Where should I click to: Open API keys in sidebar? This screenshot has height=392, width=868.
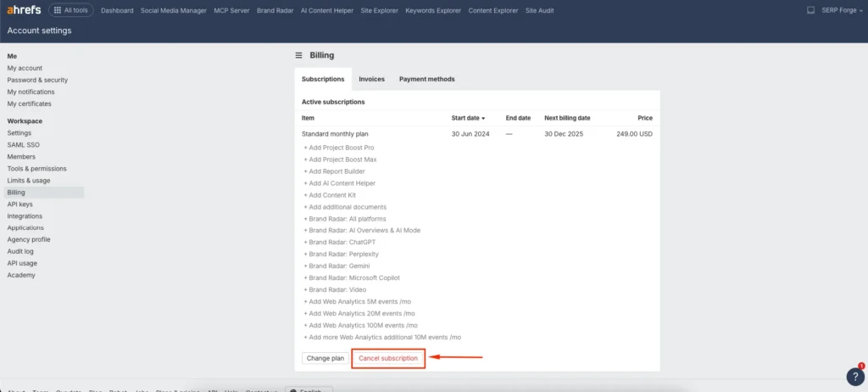click(x=20, y=204)
